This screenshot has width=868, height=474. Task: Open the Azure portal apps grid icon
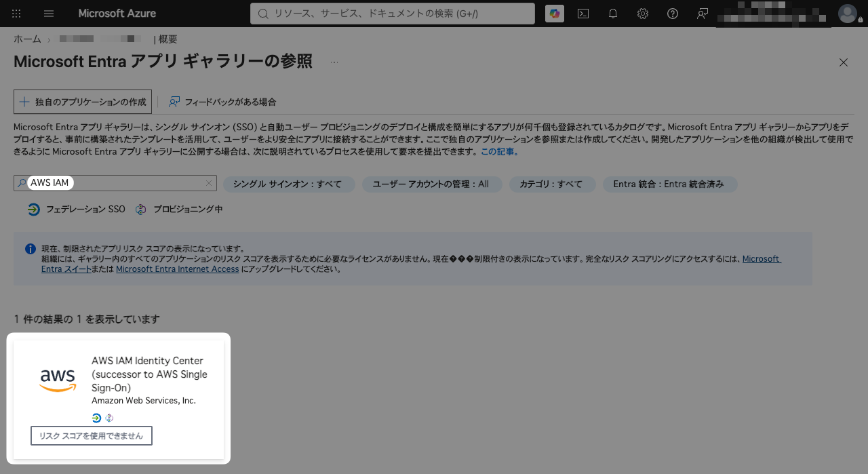tap(17, 14)
